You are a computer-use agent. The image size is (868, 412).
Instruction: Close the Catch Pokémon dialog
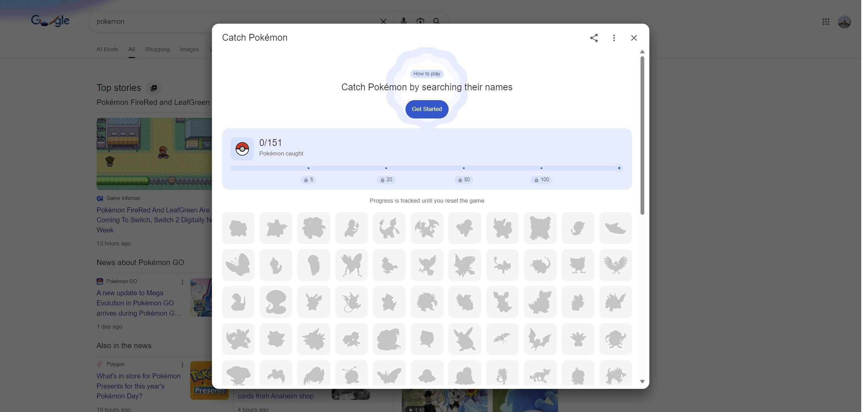634,38
